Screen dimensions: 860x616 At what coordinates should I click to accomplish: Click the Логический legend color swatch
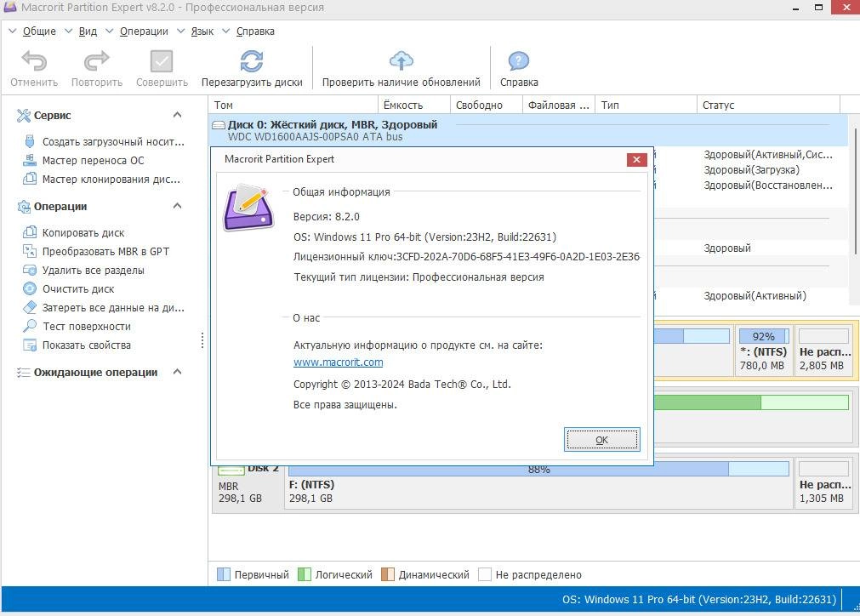point(304,574)
